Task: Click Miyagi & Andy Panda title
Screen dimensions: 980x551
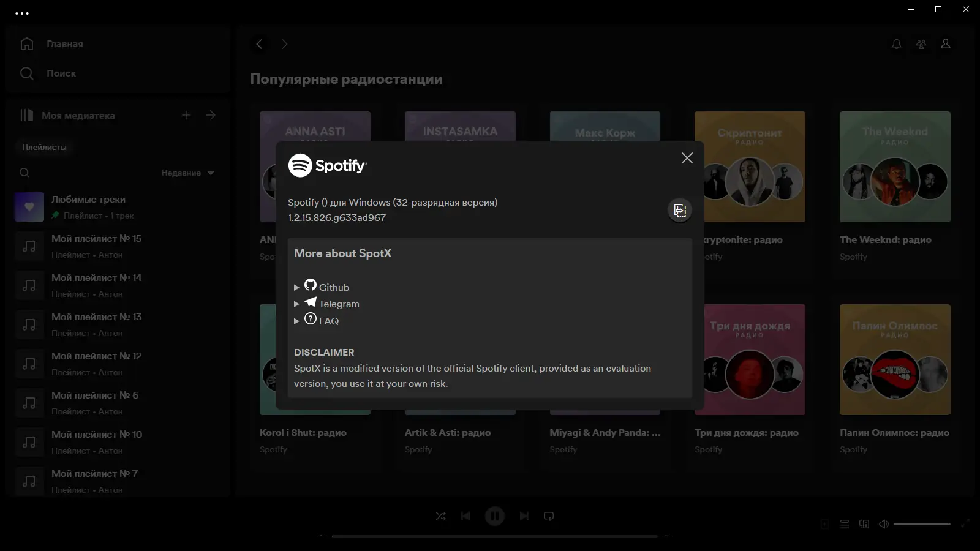Action: pos(605,433)
